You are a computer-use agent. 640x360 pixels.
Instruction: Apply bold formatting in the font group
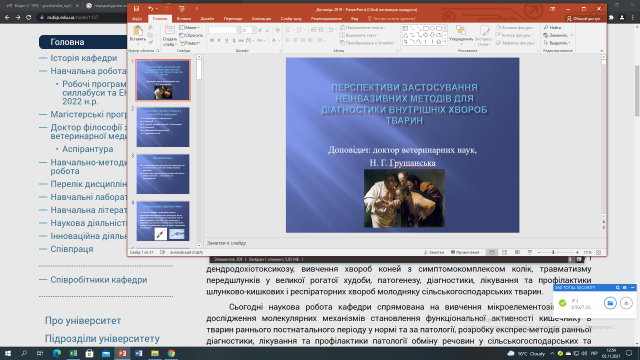tap(211, 40)
